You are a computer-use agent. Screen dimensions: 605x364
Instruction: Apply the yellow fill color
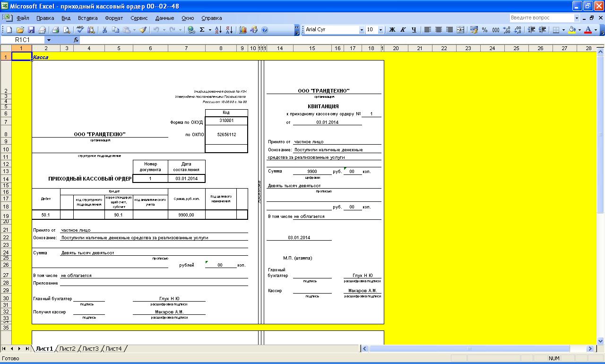[x=572, y=30]
